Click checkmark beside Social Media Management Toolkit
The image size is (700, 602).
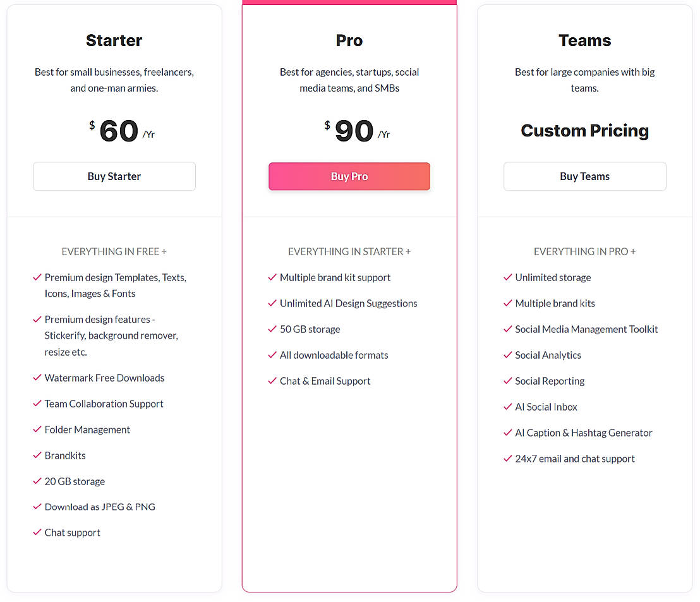(507, 329)
